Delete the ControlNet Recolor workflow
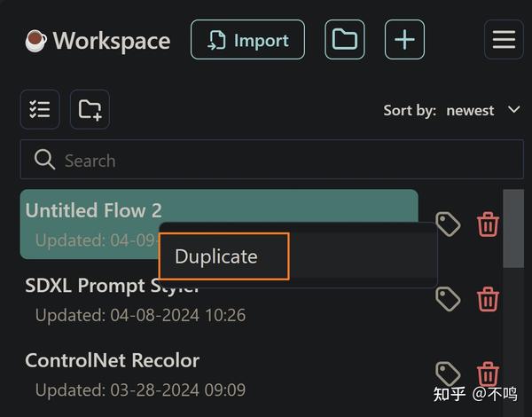This screenshot has width=532, height=417. pyautogui.click(x=488, y=374)
